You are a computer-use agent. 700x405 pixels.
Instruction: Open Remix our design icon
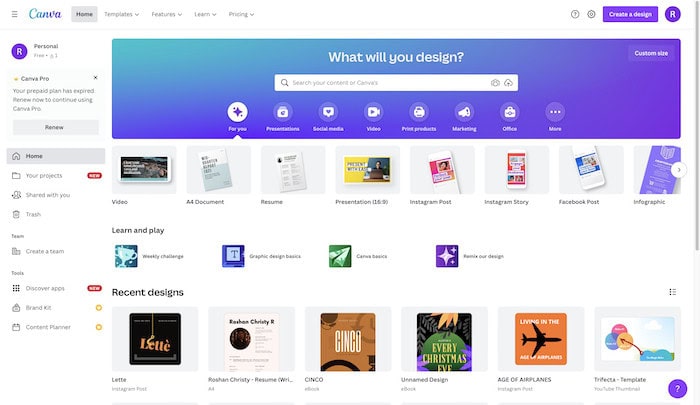(x=447, y=256)
